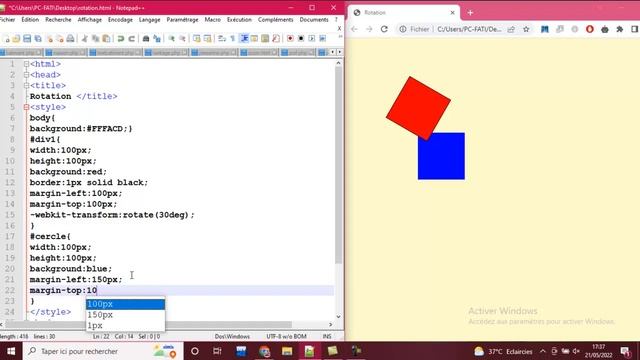Open the Exécution menu
The height and width of the screenshot is (360, 640).
(x=239, y=20)
